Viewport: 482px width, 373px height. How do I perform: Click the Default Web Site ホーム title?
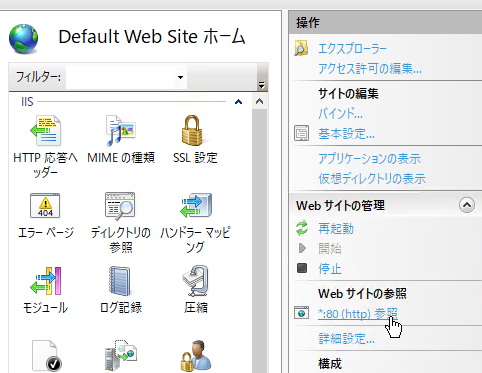click(152, 37)
